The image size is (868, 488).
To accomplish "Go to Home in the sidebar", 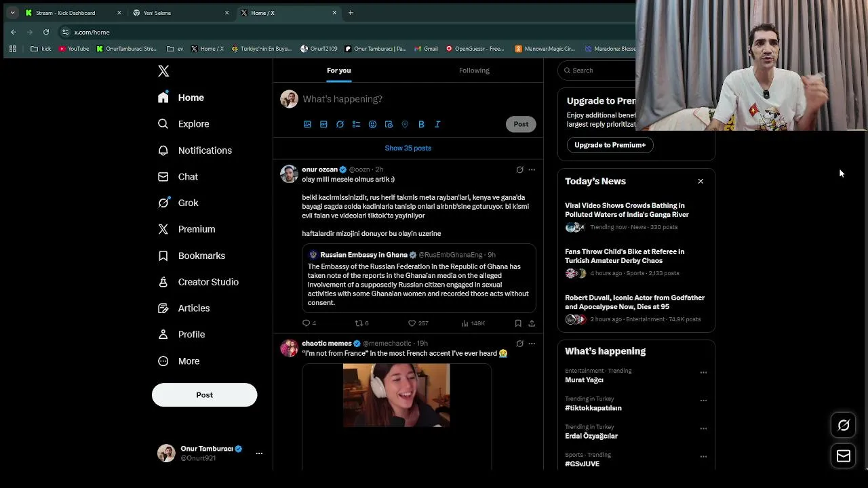I will click(181, 98).
